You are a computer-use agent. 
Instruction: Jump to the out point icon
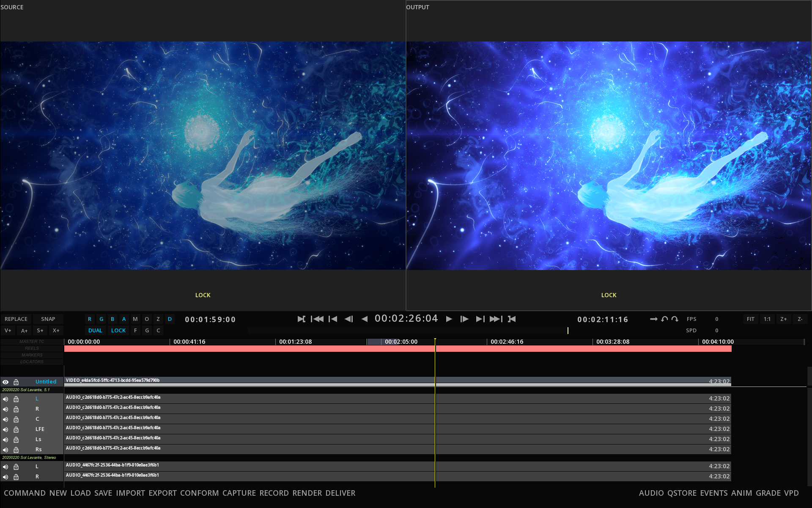[512, 319]
